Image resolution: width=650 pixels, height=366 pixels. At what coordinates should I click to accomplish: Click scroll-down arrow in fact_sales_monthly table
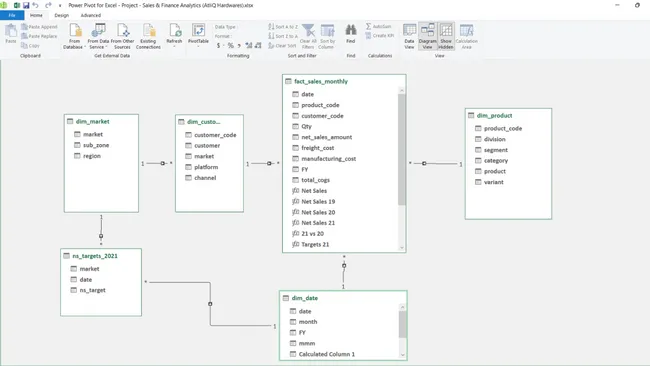pos(401,248)
